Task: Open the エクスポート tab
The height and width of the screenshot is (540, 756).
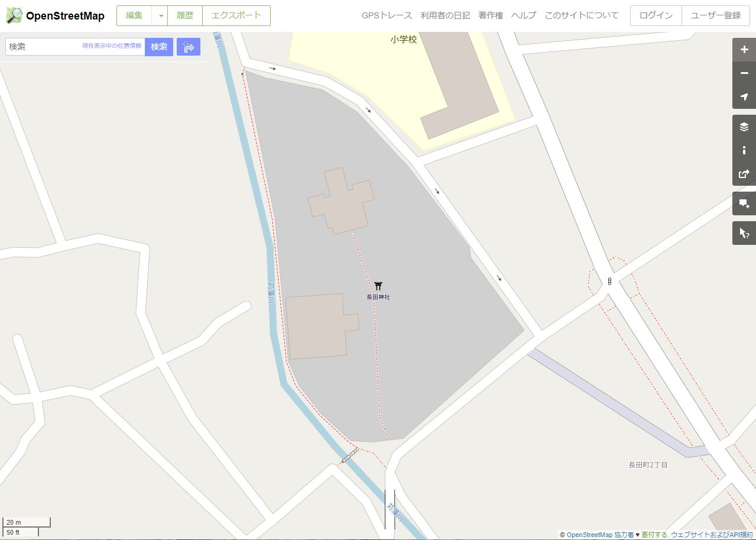Action: click(236, 16)
